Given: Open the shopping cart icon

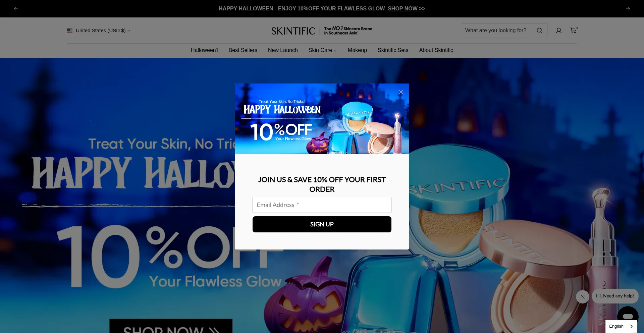Looking at the screenshot, I should (x=574, y=31).
